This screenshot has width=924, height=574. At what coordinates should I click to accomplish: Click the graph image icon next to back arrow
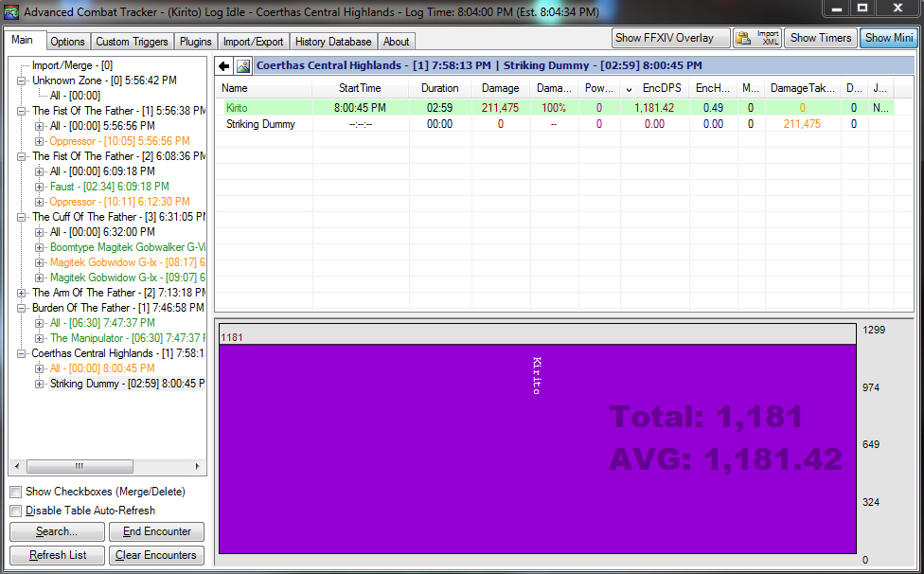242,66
